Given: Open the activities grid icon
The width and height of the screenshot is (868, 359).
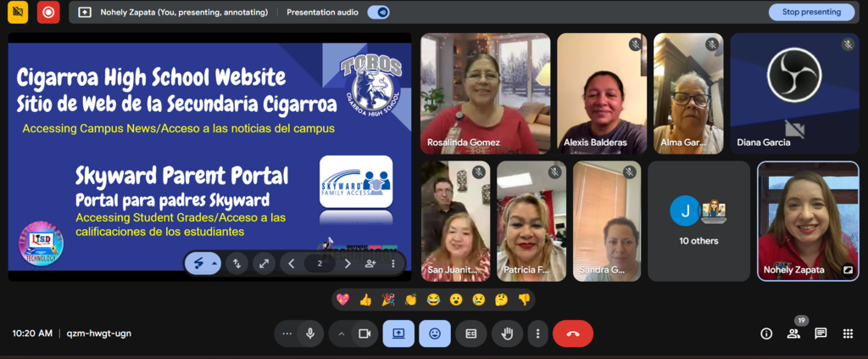Looking at the screenshot, I should pyautogui.click(x=847, y=334).
